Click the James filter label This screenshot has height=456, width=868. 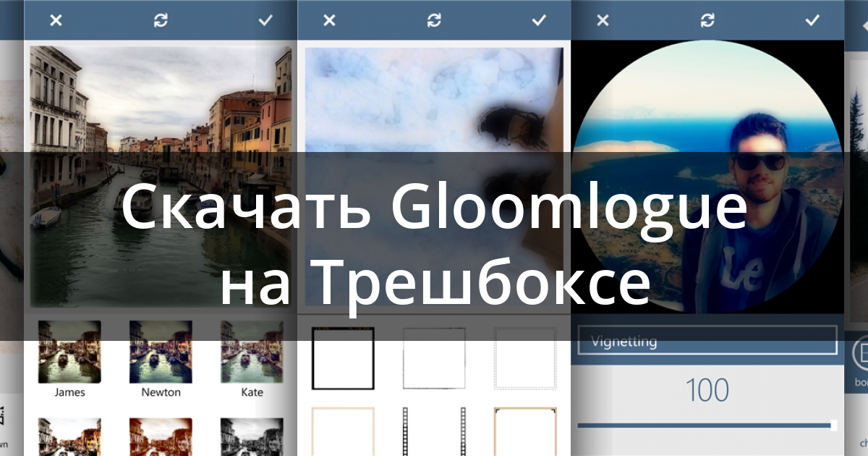pos(69,392)
